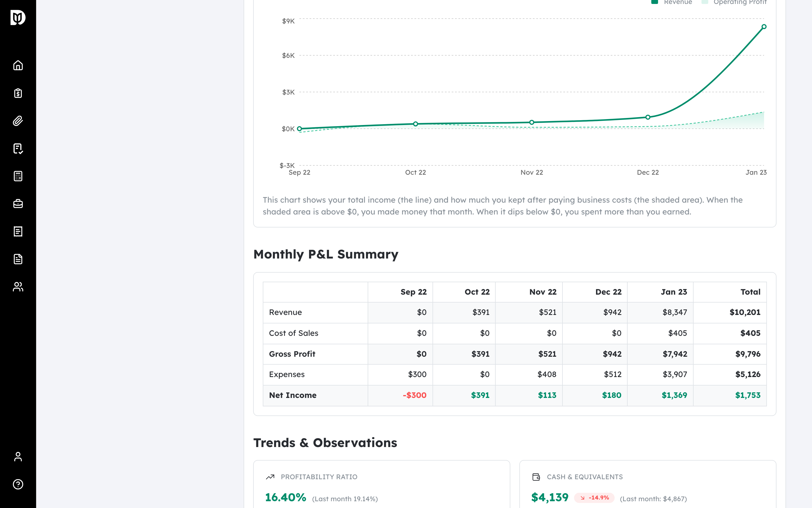
Task: Click the -14.9% change badge
Action: tap(595, 498)
